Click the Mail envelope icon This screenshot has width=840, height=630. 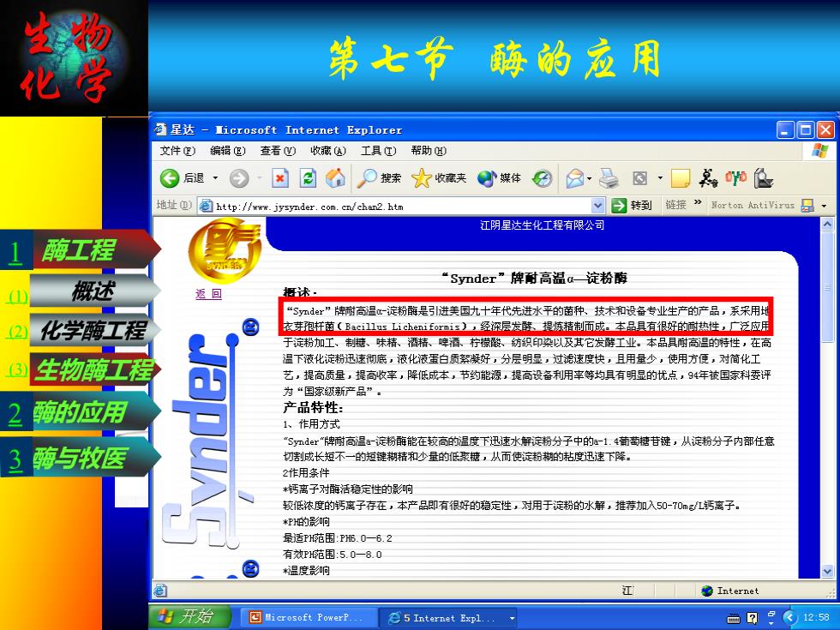pyautogui.click(x=575, y=178)
